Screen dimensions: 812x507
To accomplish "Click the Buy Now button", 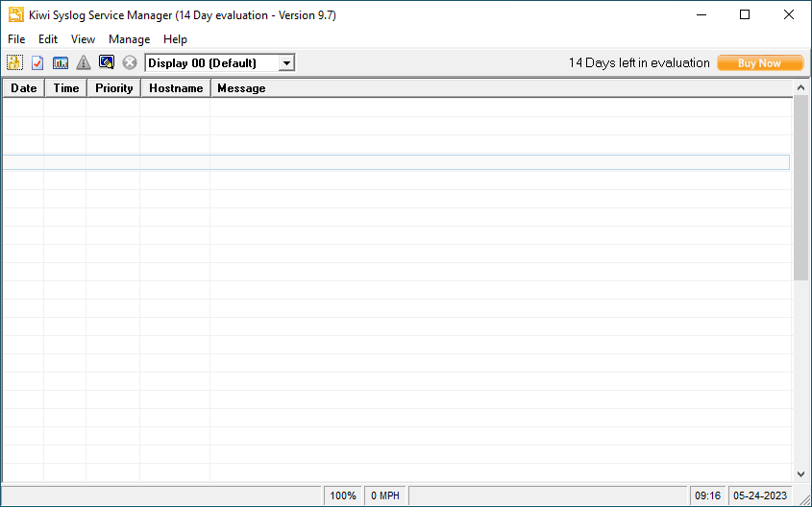I will coord(760,63).
